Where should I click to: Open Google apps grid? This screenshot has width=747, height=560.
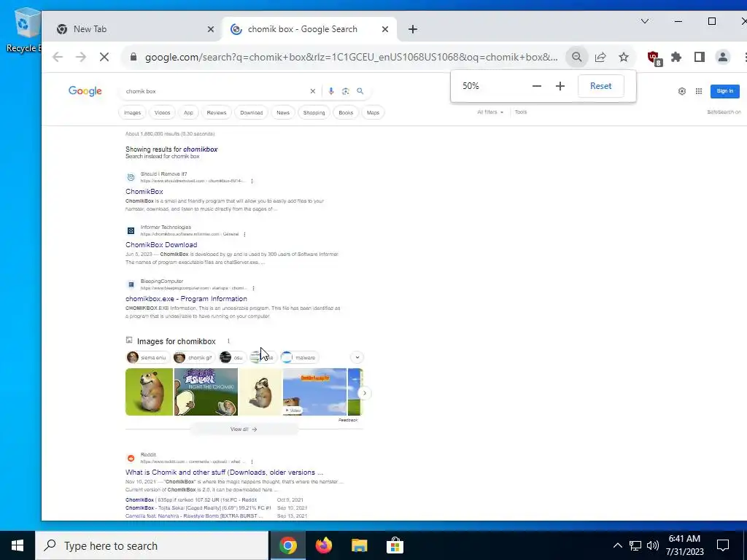698,91
